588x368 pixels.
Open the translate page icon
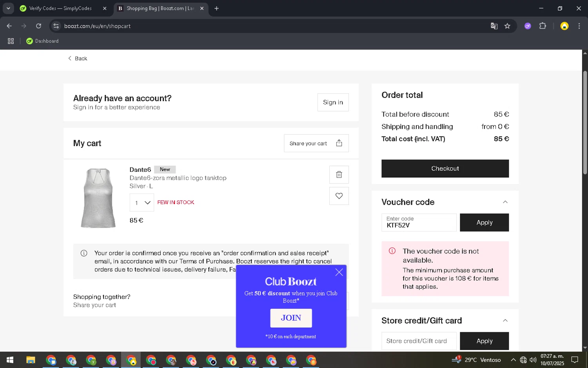click(x=494, y=26)
